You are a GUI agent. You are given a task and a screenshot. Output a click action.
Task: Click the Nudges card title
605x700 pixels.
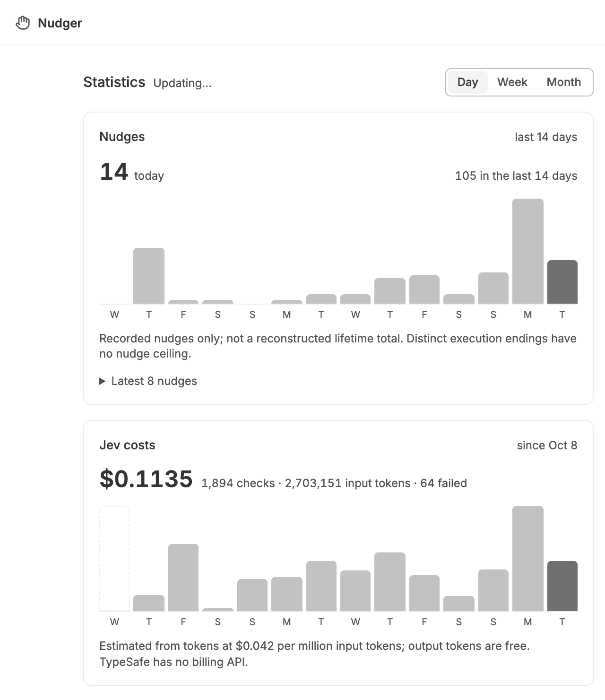pos(122,137)
